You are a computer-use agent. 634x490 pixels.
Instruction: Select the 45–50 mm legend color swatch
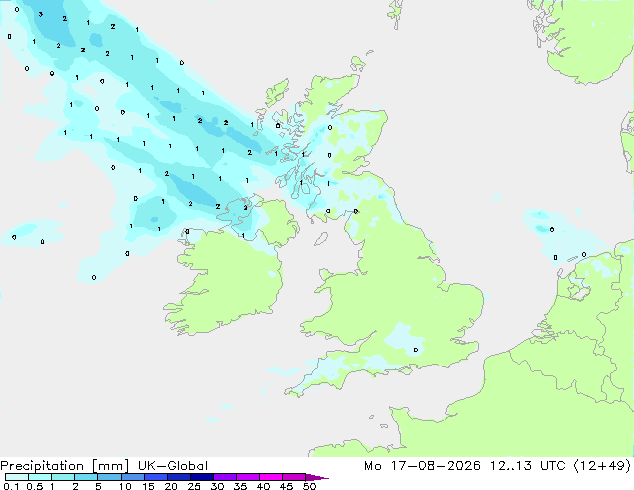[294, 477]
